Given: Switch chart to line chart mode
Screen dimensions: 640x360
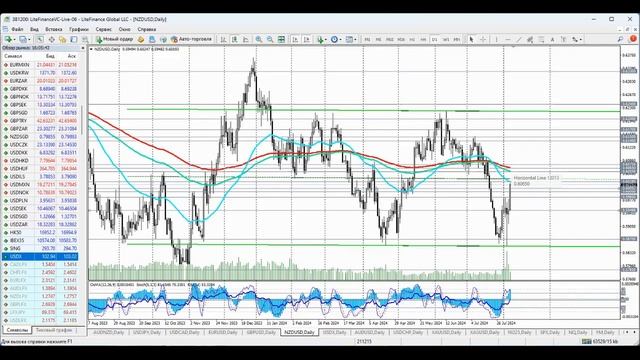Looking at the screenshot, I should tap(246, 39).
